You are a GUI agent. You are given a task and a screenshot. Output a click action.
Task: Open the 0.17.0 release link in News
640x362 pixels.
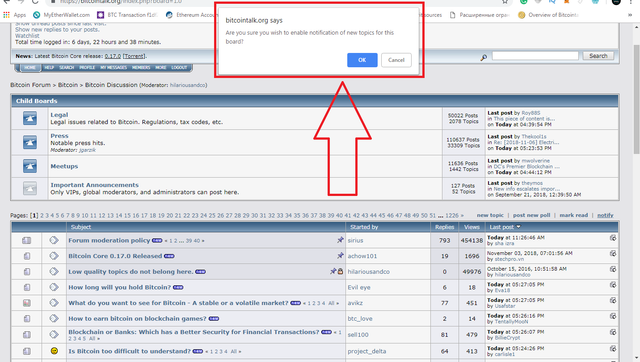[113, 56]
